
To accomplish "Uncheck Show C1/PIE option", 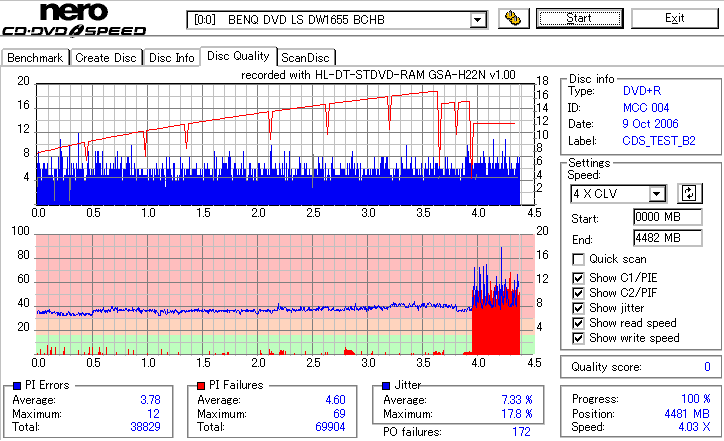I will (x=578, y=278).
